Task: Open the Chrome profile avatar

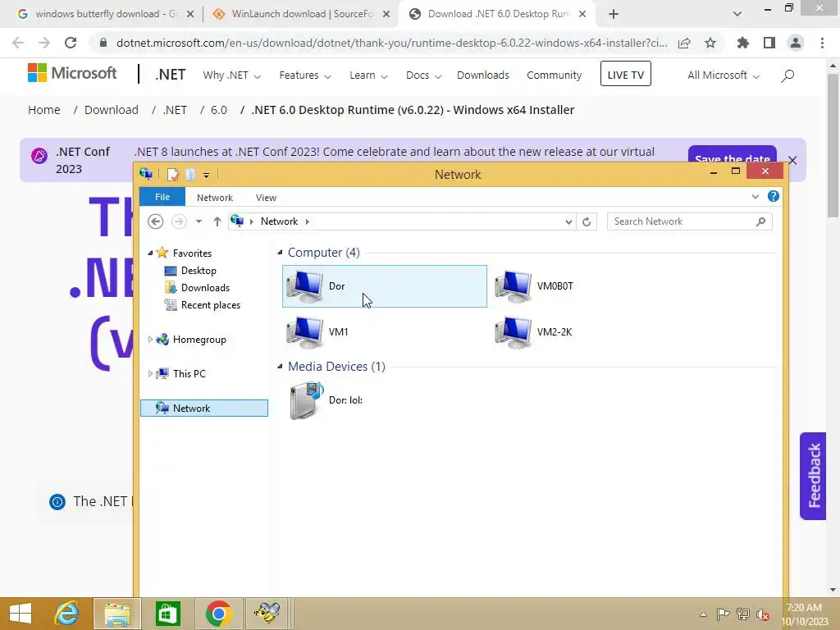Action: pyautogui.click(x=796, y=43)
